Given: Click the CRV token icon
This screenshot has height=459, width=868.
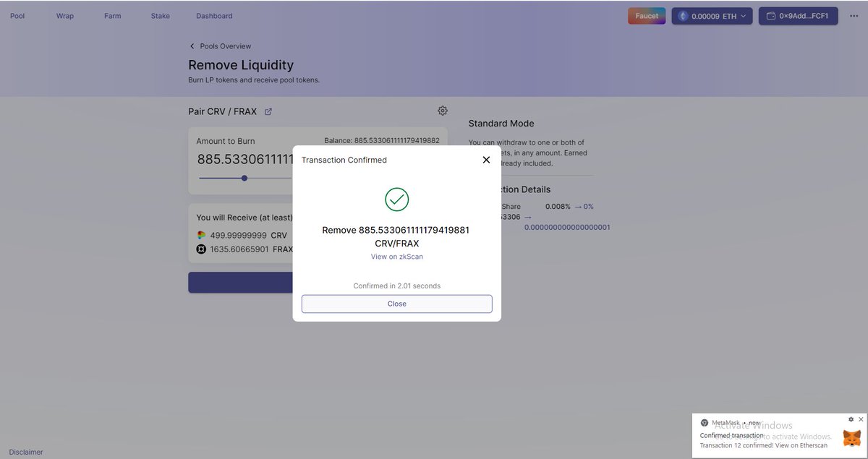Looking at the screenshot, I should pyautogui.click(x=201, y=235).
